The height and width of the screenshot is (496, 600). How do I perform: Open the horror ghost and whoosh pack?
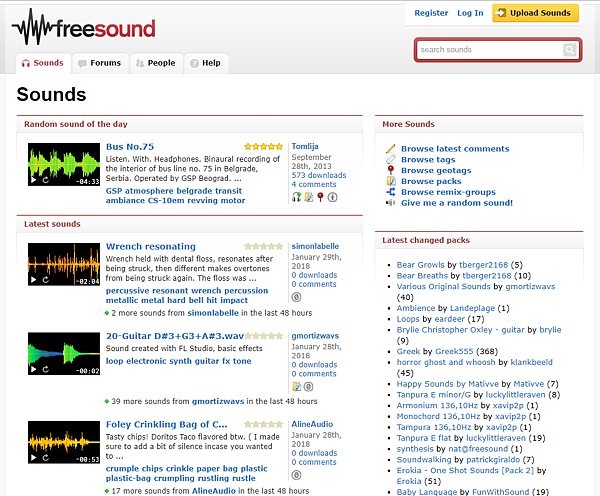point(446,362)
